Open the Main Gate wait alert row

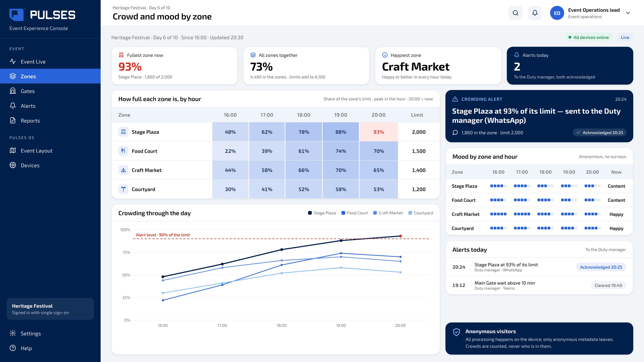pyautogui.click(x=539, y=285)
